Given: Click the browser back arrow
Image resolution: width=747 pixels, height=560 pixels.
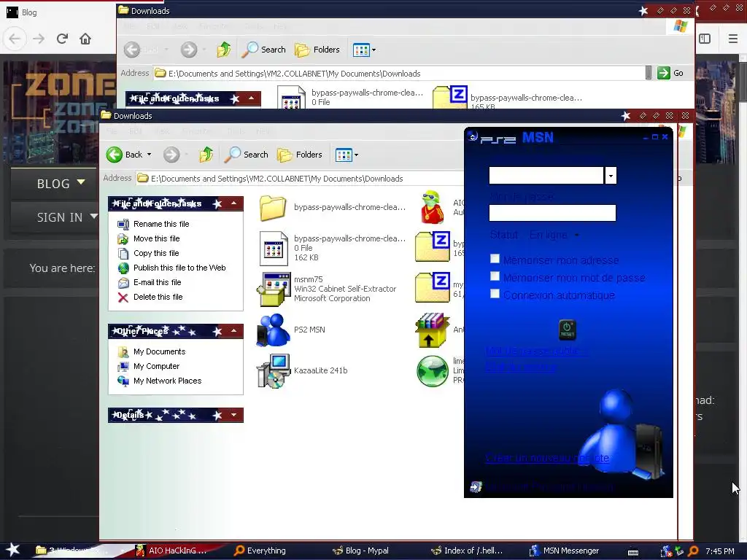Looking at the screenshot, I should 15,39.
